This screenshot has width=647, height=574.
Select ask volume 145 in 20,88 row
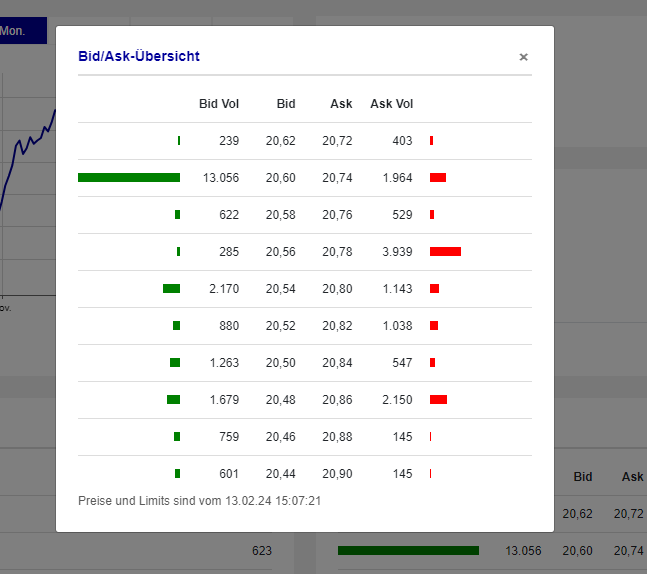[x=402, y=437]
